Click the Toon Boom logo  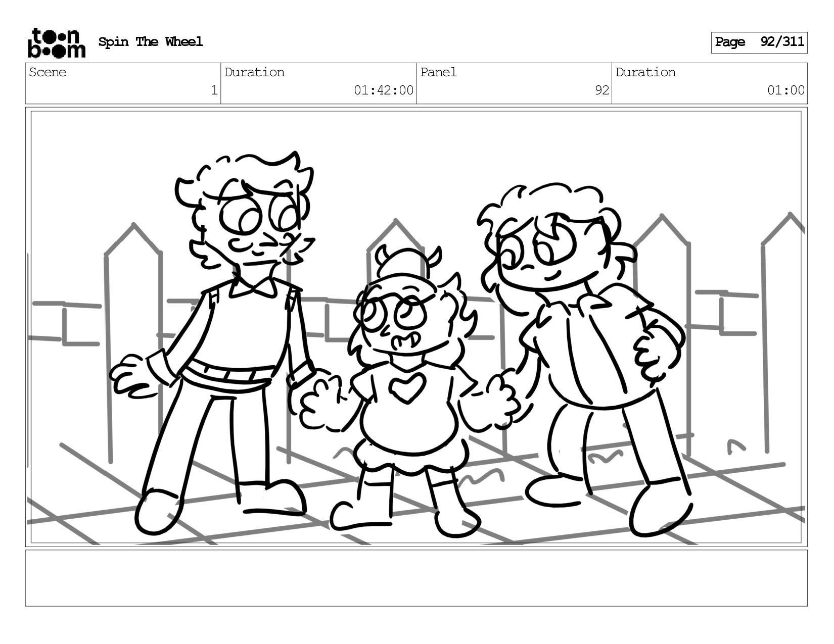(56, 42)
